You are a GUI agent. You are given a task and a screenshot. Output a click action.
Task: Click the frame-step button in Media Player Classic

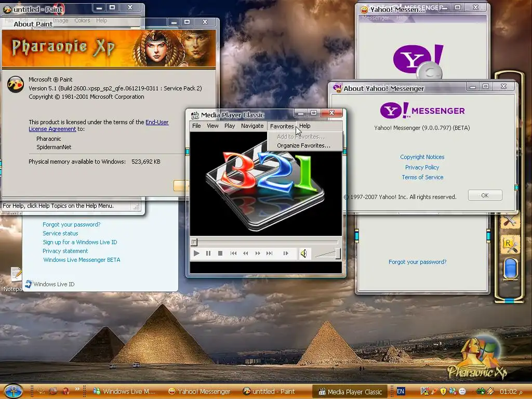tap(286, 253)
